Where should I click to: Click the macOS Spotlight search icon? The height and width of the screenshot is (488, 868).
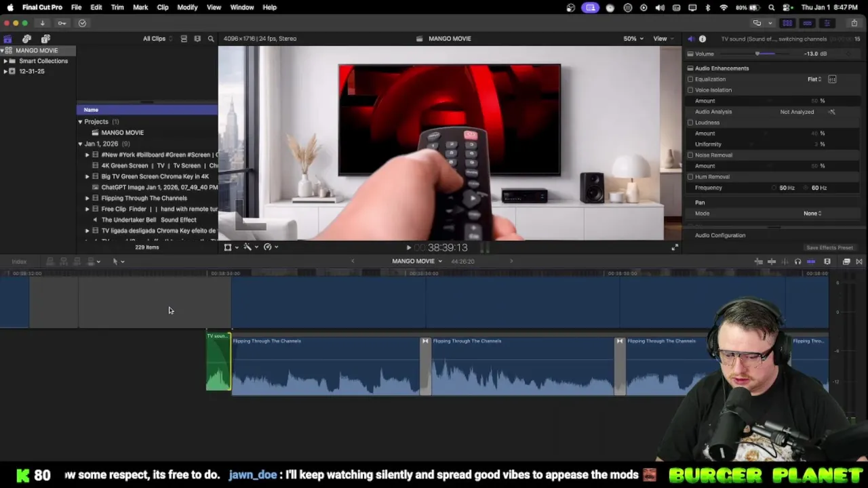772,7
